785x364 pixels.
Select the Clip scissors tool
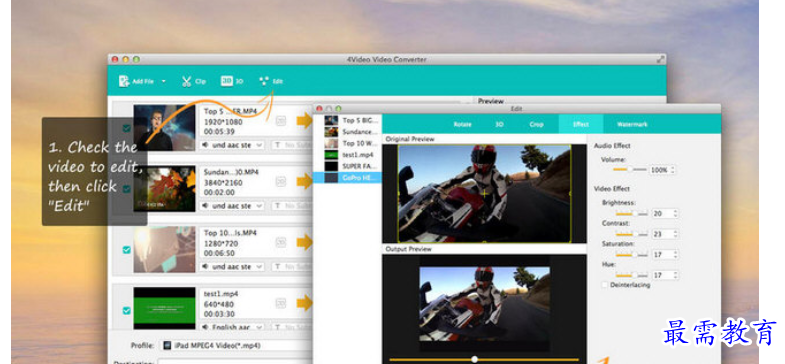187,81
